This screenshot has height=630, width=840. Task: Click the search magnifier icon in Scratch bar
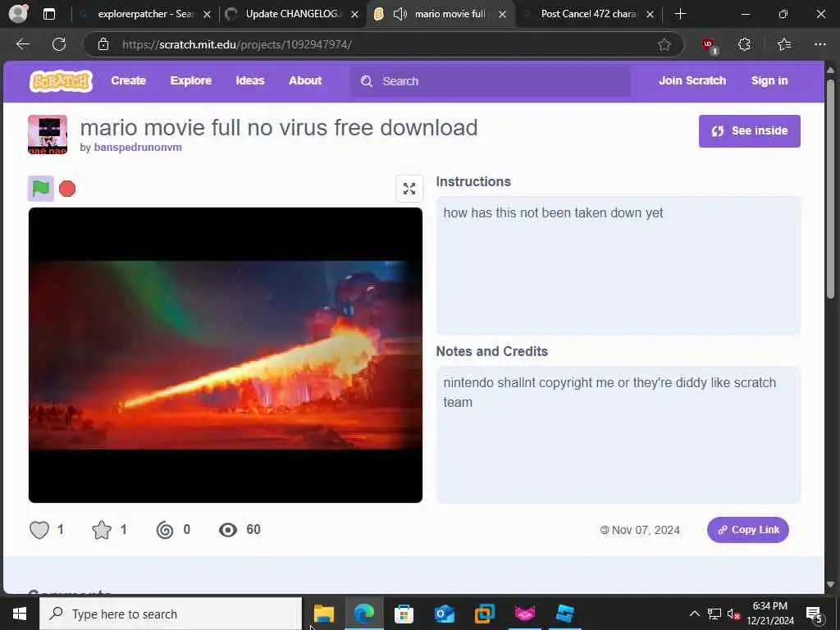pos(367,81)
